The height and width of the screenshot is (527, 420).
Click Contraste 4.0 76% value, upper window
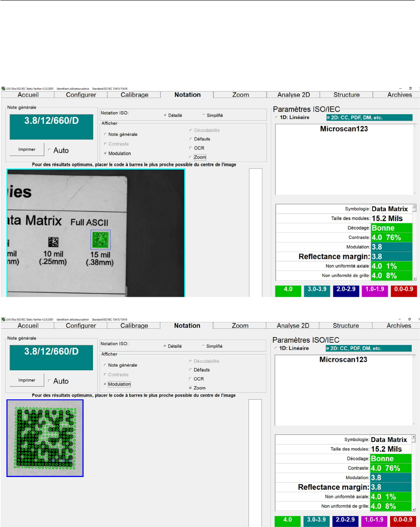point(391,238)
